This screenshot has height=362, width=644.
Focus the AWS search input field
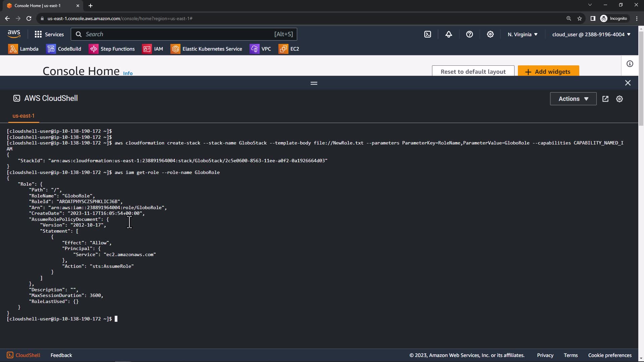click(x=178, y=34)
